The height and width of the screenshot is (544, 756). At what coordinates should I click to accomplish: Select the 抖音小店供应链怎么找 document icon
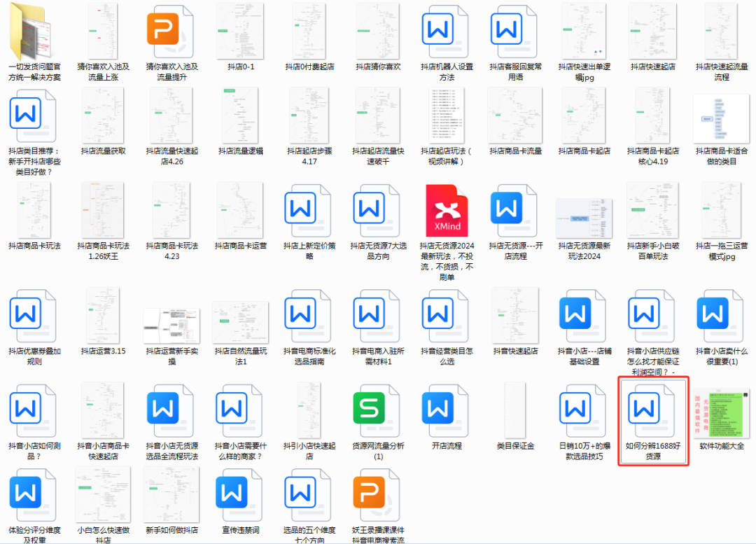point(652,316)
